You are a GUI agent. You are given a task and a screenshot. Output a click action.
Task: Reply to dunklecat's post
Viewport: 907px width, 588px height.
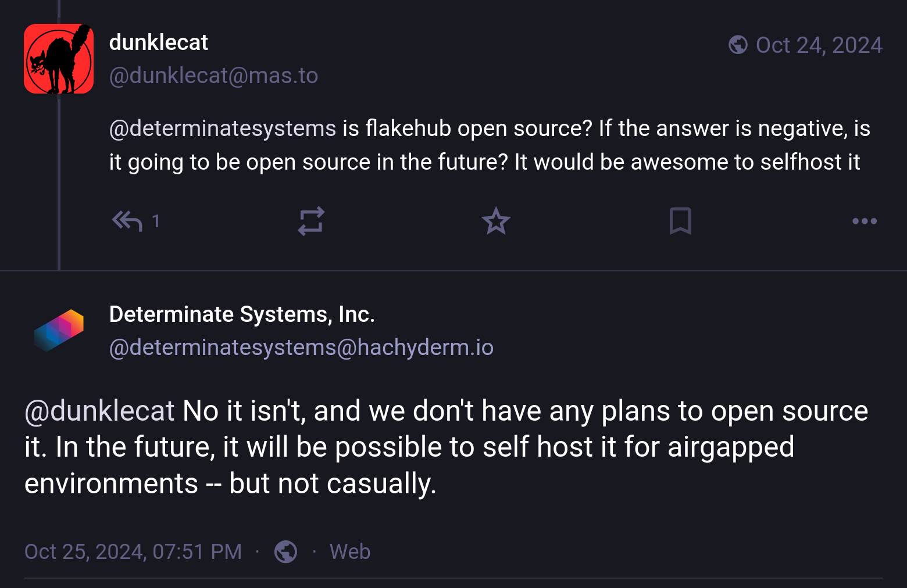(x=127, y=221)
